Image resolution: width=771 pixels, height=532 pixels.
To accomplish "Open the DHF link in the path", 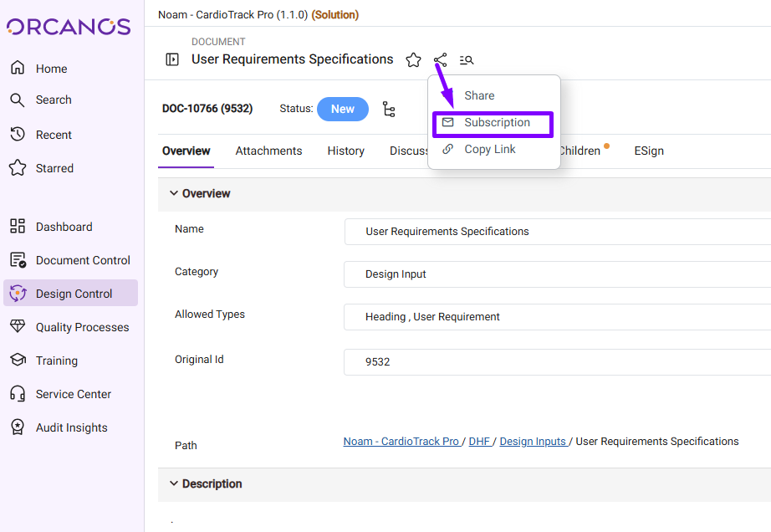I will [x=479, y=442].
